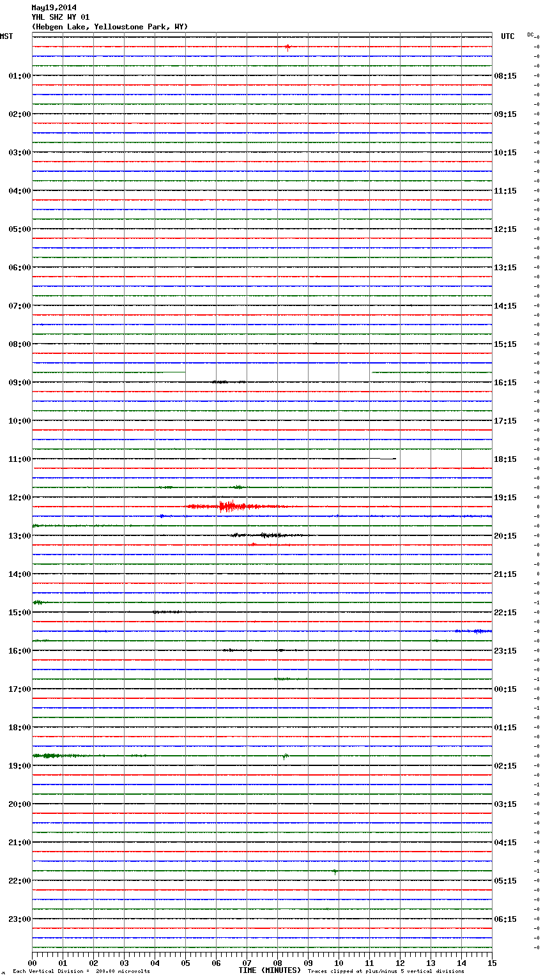Click the blue signal burst near the 15:00 row end
The height and width of the screenshot is (980, 543).
[476, 631]
